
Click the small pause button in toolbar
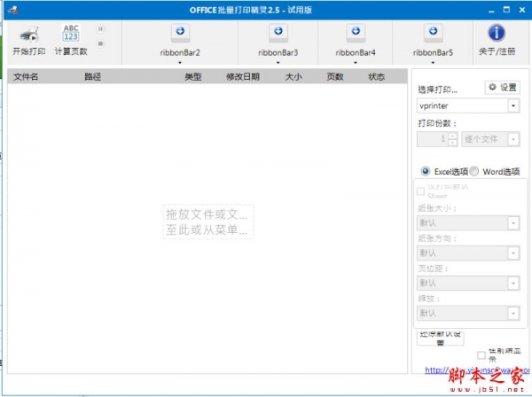pos(100,29)
